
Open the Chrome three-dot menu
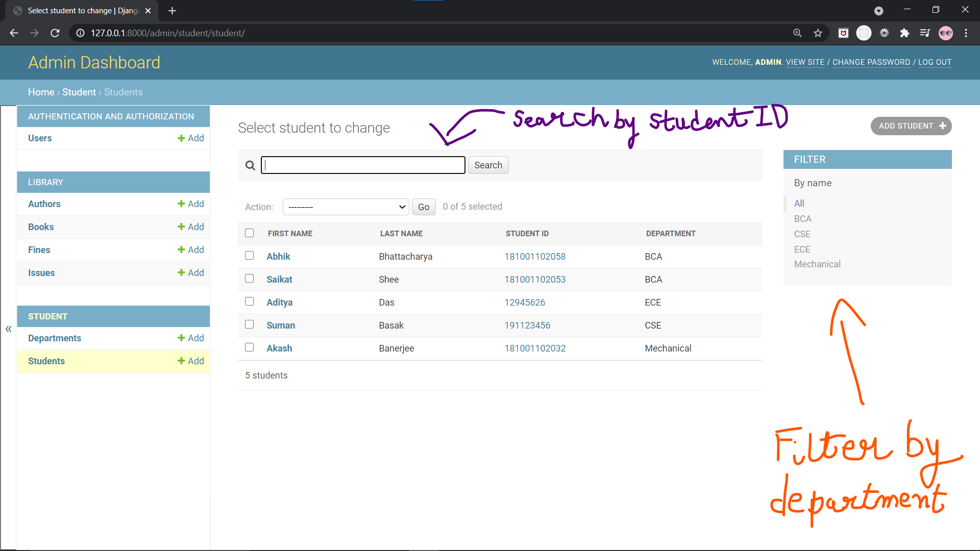(966, 33)
